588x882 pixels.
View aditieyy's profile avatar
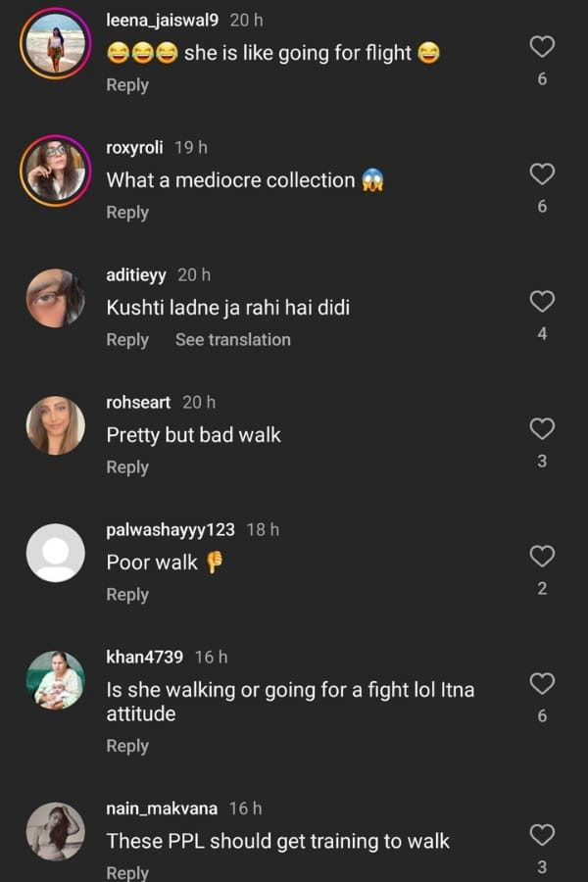pyautogui.click(x=56, y=297)
